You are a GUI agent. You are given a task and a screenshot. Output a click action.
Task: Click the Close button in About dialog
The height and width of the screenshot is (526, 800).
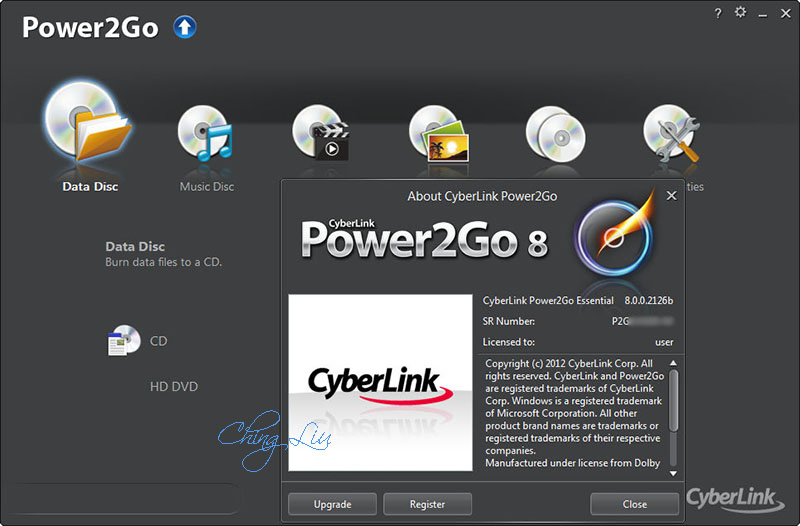tap(635, 504)
